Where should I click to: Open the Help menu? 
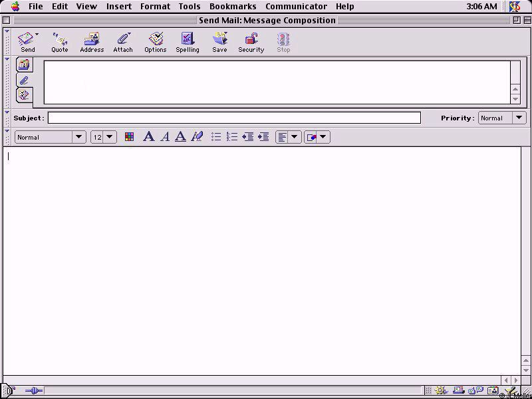click(345, 7)
